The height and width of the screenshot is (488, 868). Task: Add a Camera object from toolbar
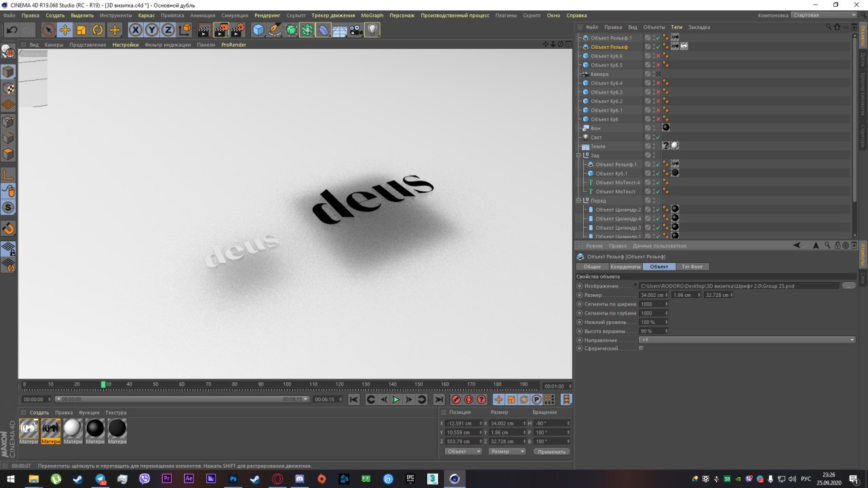pos(356,30)
